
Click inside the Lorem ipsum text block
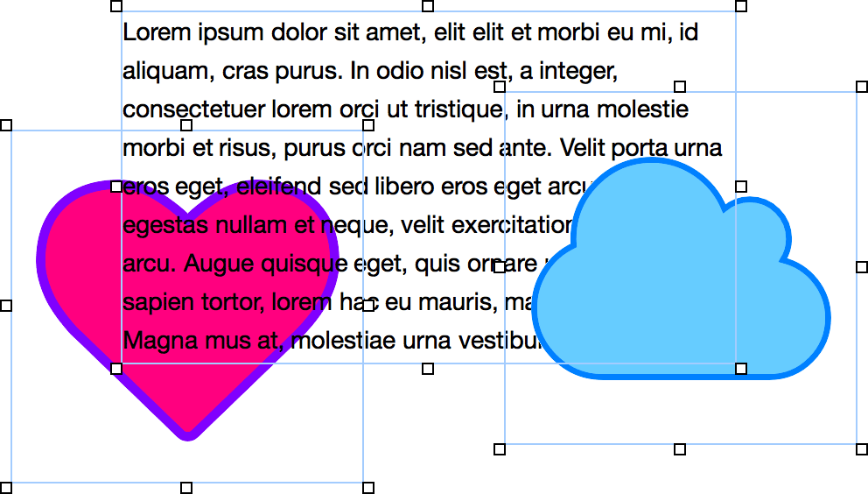click(420, 109)
